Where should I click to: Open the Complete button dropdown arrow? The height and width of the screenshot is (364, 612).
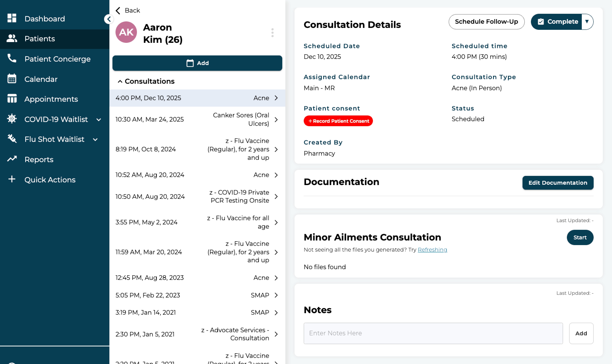pos(587,22)
